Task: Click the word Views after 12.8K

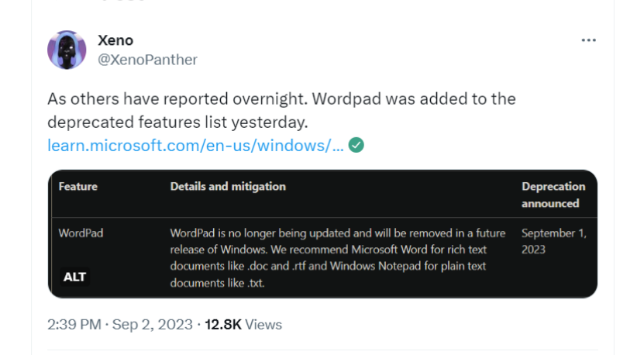Action: pyautogui.click(x=263, y=325)
